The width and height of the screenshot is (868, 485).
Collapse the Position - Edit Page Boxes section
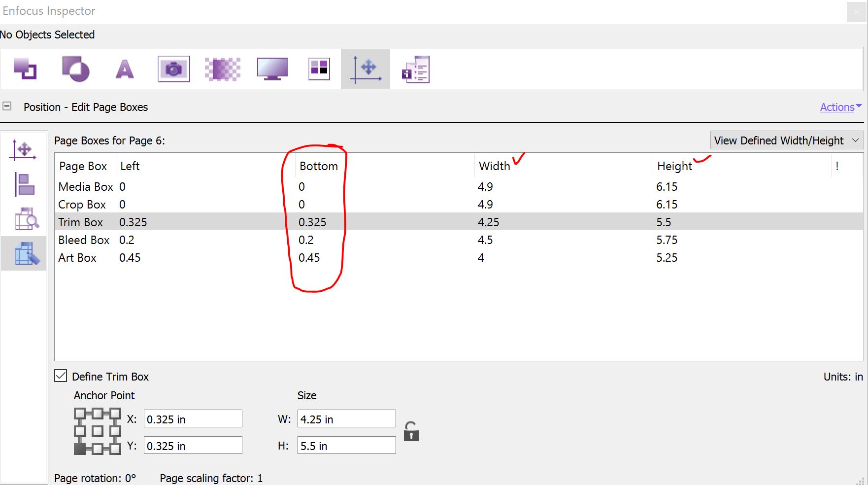pyautogui.click(x=7, y=106)
